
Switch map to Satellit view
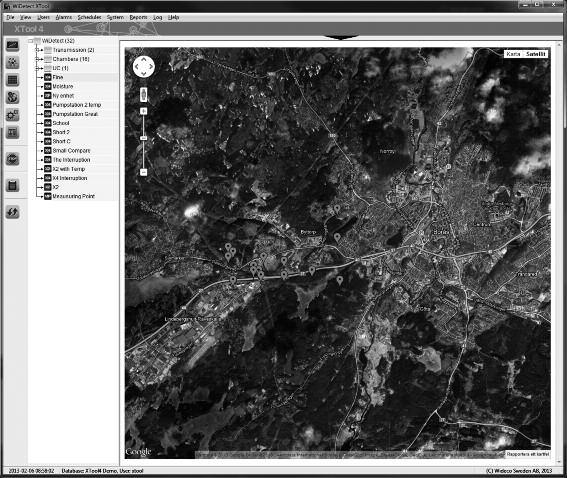tap(536, 54)
